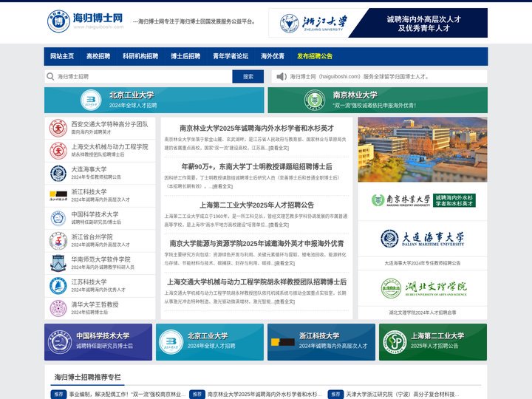Viewport: 532px width, 399px height.
Task: Open recommended item 事业编制，解决配偶工作
Action: coord(127,395)
